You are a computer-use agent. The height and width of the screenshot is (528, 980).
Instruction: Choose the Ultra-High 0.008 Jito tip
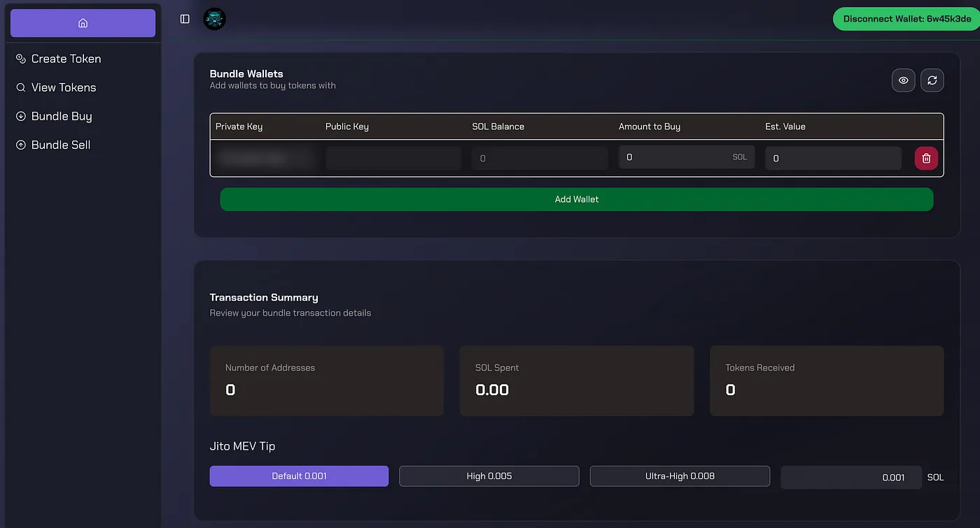coord(680,476)
